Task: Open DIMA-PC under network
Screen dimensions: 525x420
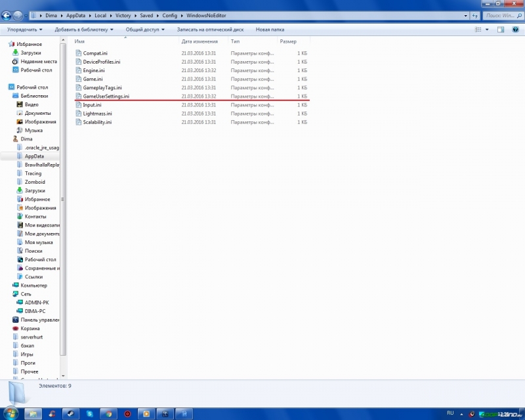Action: (x=35, y=311)
